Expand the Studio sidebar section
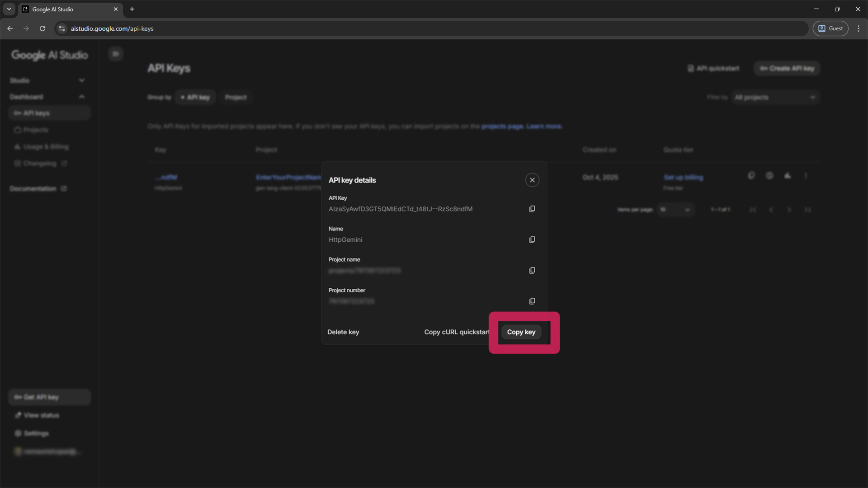The image size is (868, 488). click(x=47, y=80)
